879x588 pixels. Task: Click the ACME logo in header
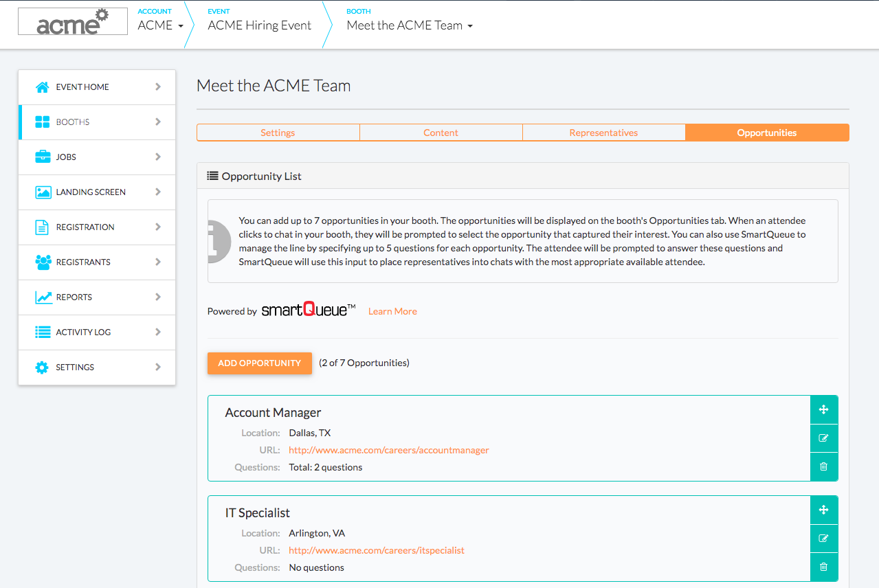point(72,21)
